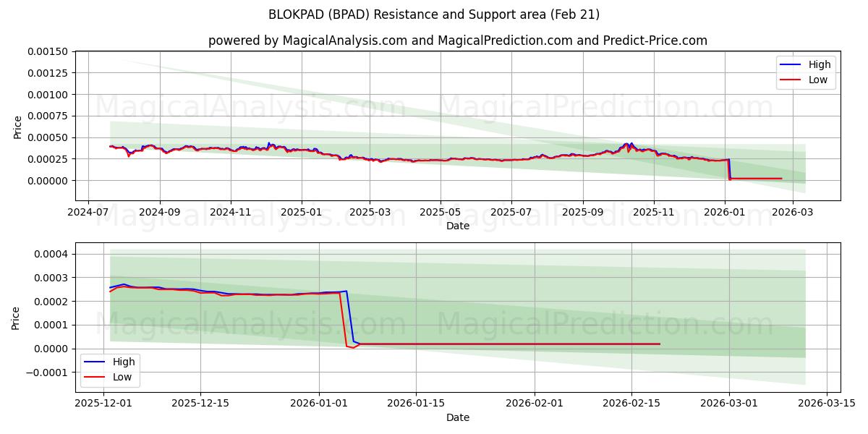868x434 pixels.
Task: Click the '2024-09' x-axis label
Action: [159, 213]
